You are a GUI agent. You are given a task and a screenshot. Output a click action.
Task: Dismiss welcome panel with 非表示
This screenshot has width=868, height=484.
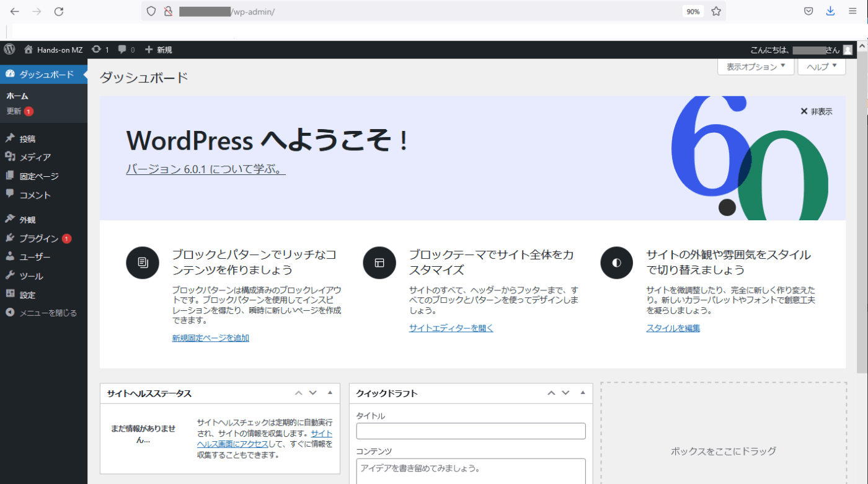[817, 112]
